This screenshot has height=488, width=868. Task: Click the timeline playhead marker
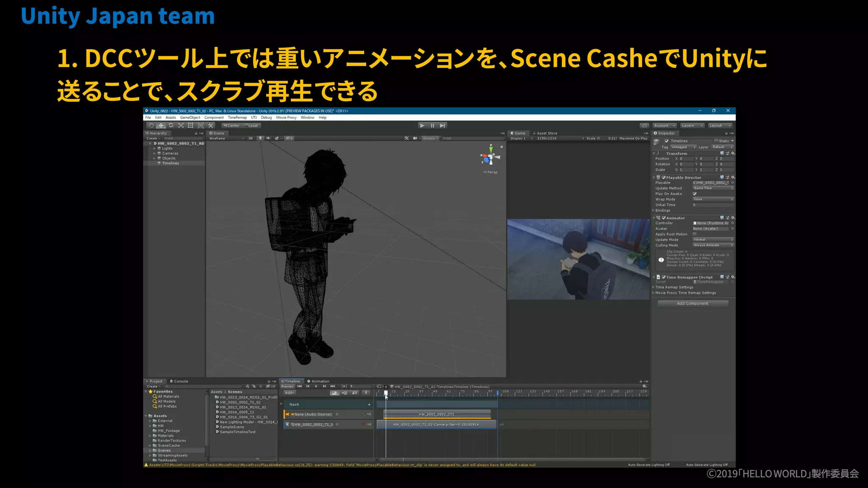386,393
